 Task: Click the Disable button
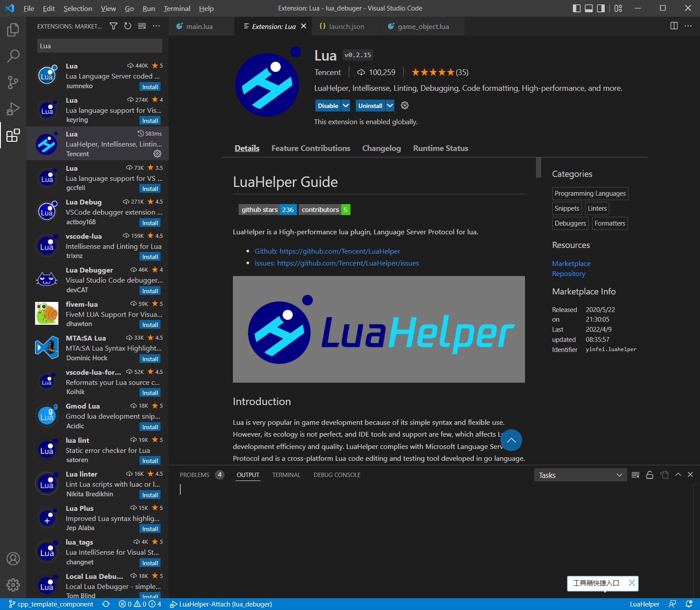328,106
